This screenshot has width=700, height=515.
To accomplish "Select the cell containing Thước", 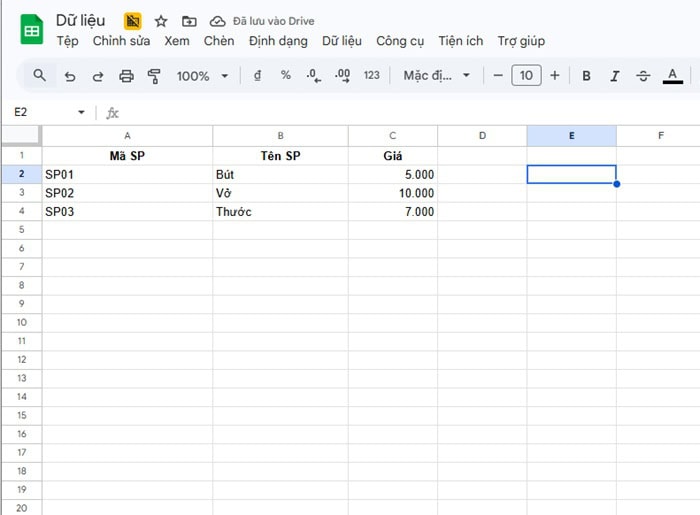I will 280,212.
